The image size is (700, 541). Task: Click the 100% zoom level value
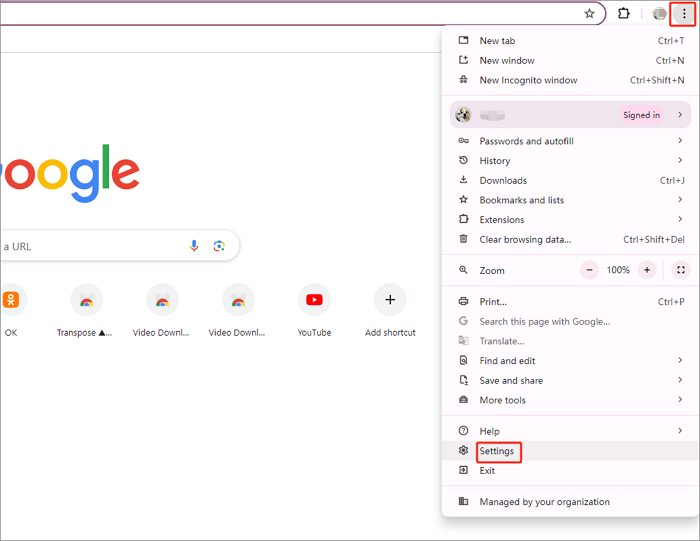tap(618, 270)
